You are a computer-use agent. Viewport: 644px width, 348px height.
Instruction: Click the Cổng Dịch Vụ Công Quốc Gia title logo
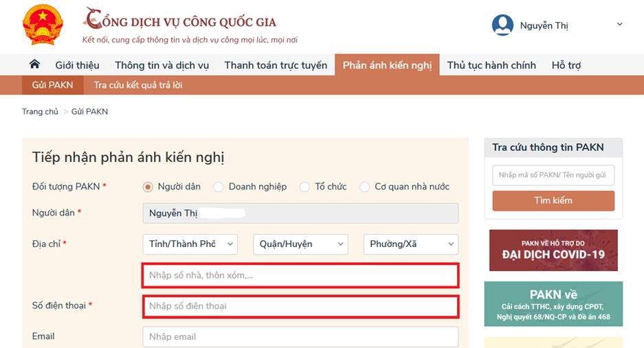(x=180, y=19)
